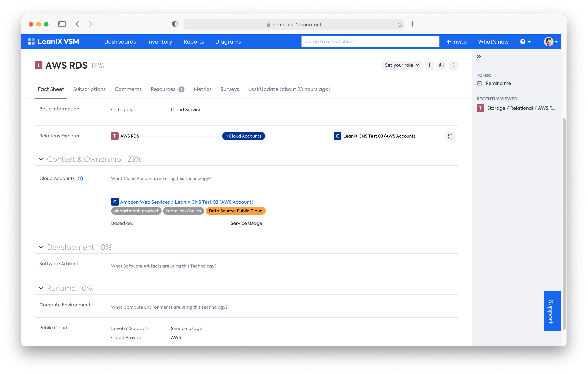Open What's new
This screenshot has height=374, width=588.
pyautogui.click(x=493, y=42)
